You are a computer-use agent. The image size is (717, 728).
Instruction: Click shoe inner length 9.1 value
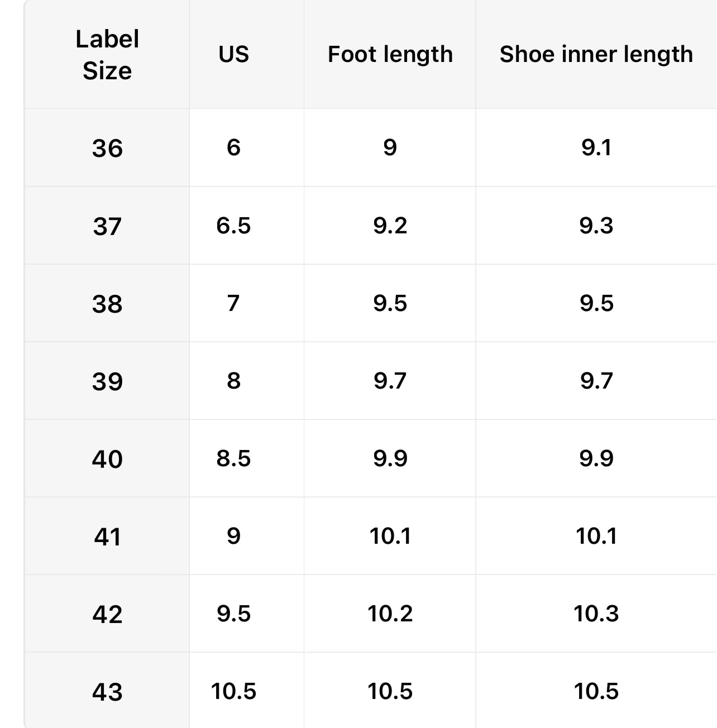coord(596,148)
